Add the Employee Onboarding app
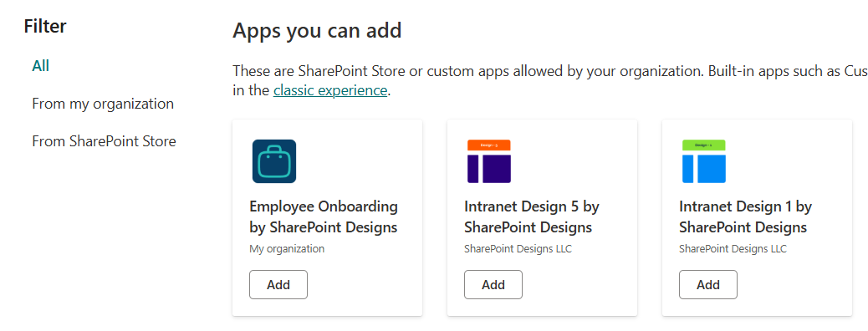 pyautogui.click(x=278, y=284)
